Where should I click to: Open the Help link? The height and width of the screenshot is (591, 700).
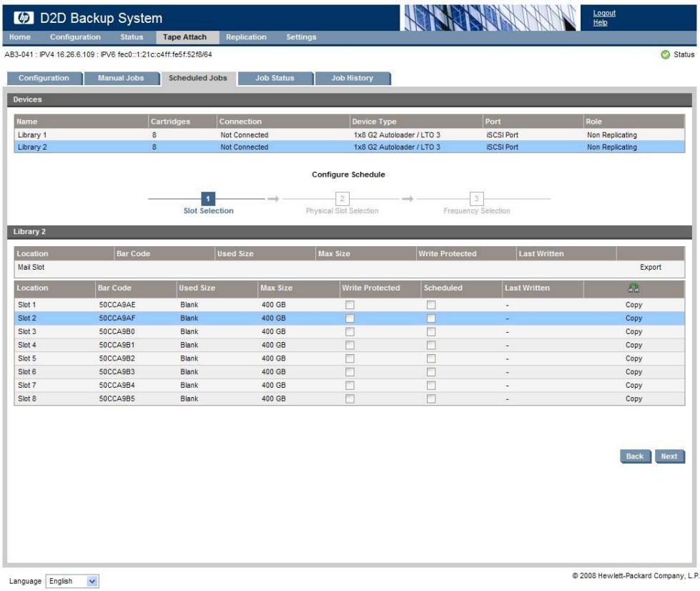click(600, 22)
